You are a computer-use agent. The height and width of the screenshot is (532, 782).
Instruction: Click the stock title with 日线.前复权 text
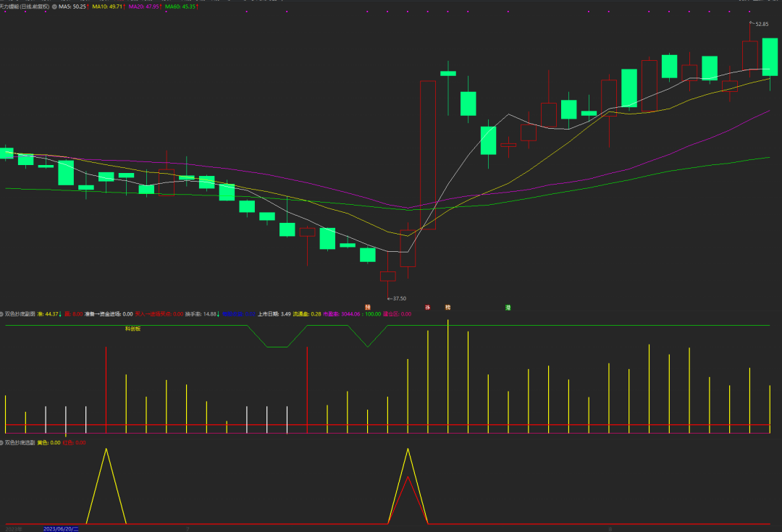(x=25, y=6)
